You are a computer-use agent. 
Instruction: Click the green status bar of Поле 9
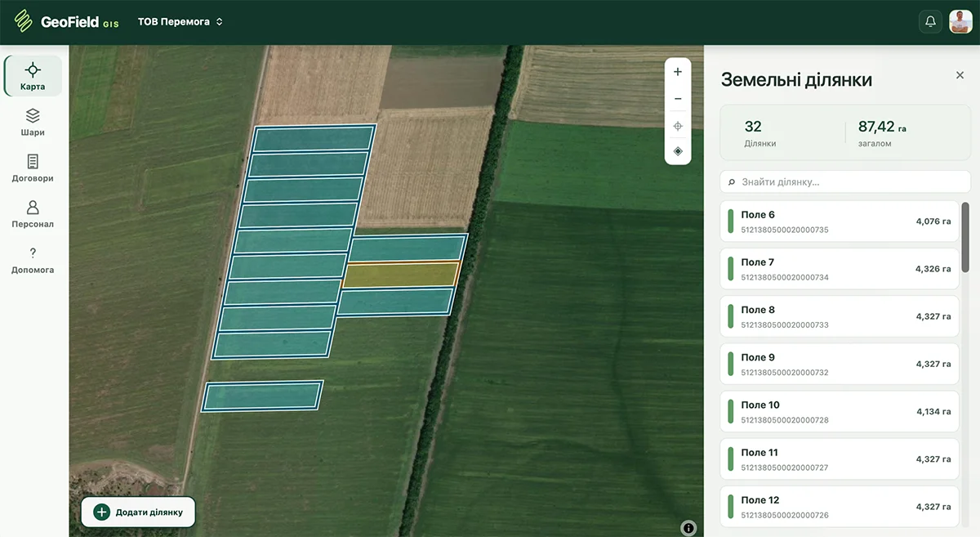tap(731, 364)
